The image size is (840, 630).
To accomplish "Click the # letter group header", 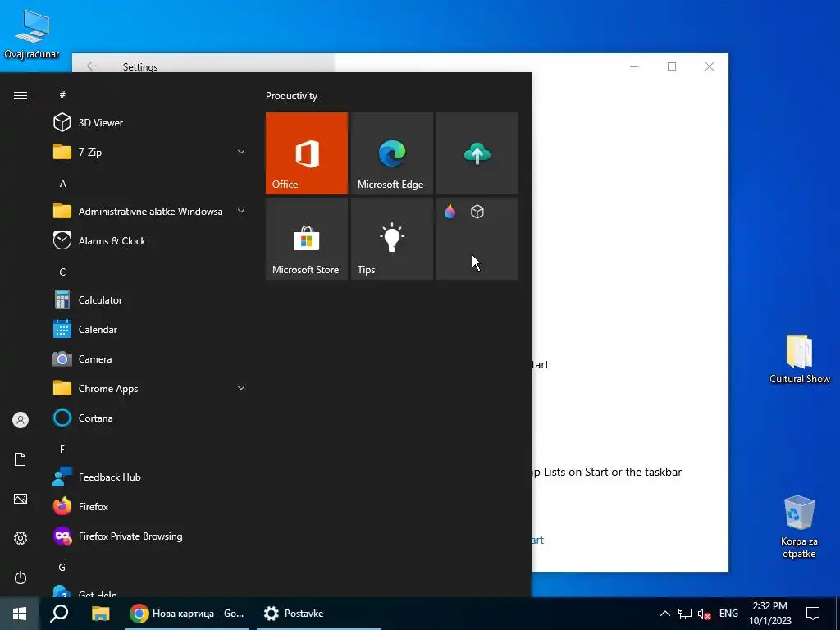I will point(62,94).
